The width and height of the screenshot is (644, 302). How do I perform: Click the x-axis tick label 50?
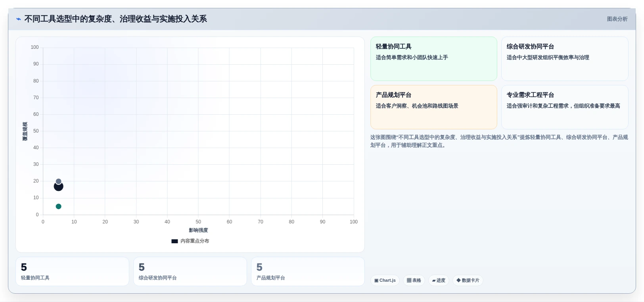198,222
